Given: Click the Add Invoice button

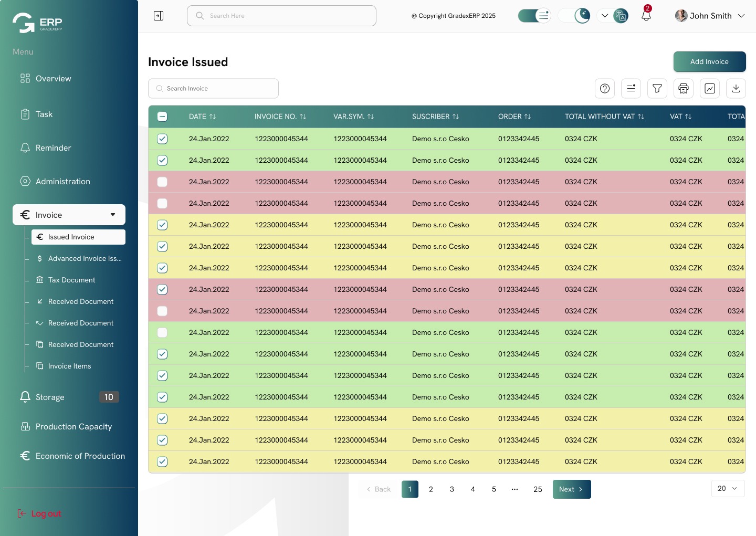Looking at the screenshot, I should pos(709,61).
